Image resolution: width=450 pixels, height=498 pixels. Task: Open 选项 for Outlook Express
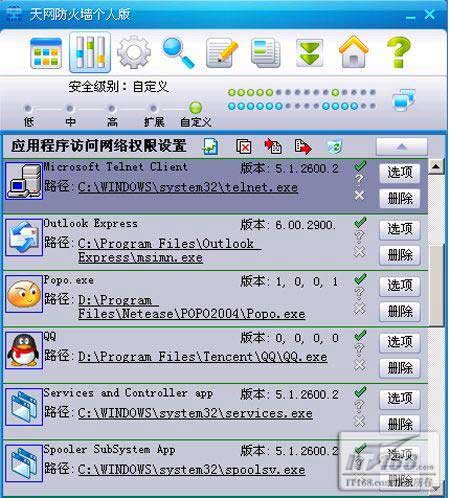(x=399, y=229)
